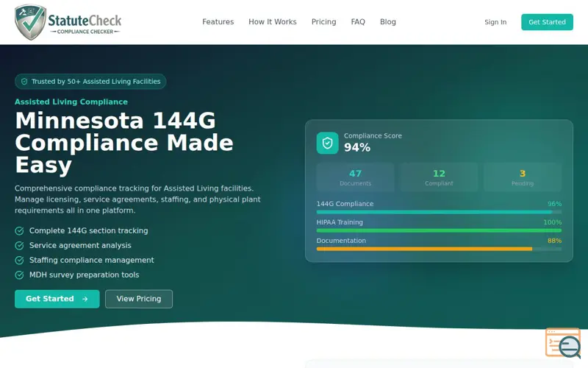Click the 94% compliance score value
Screen dimensions: 588x368
click(357, 148)
